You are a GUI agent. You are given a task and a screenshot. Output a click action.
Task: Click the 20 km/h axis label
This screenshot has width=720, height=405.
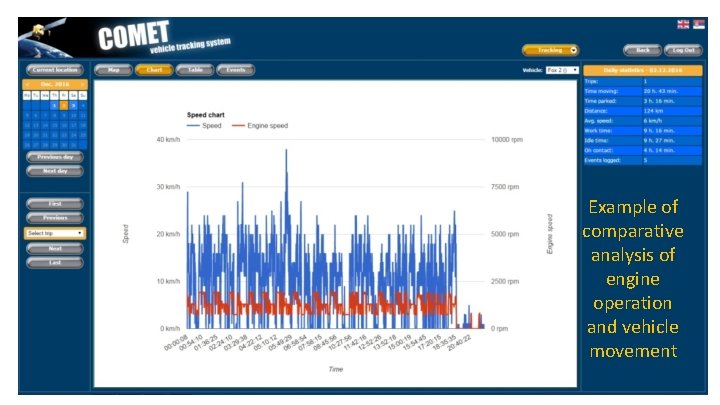[168, 234]
